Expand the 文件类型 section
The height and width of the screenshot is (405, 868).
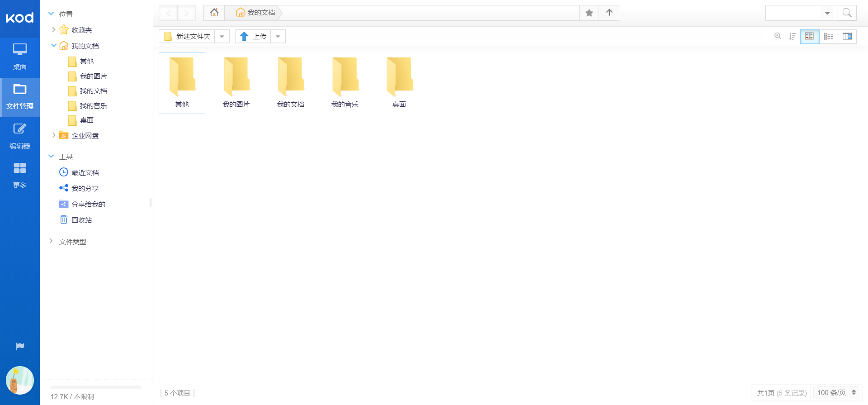51,241
